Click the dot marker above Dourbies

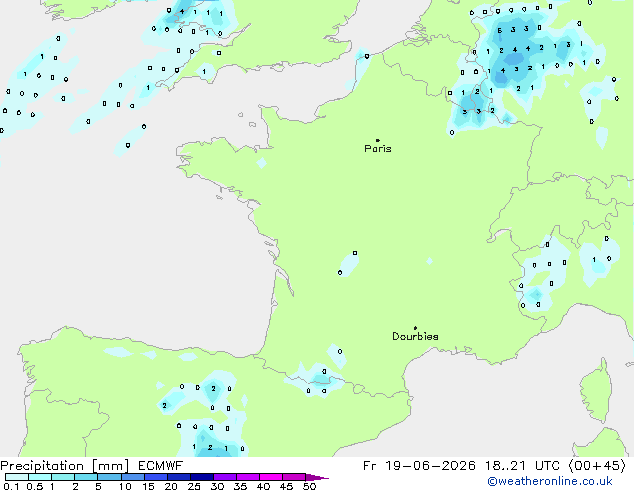click(415, 328)
